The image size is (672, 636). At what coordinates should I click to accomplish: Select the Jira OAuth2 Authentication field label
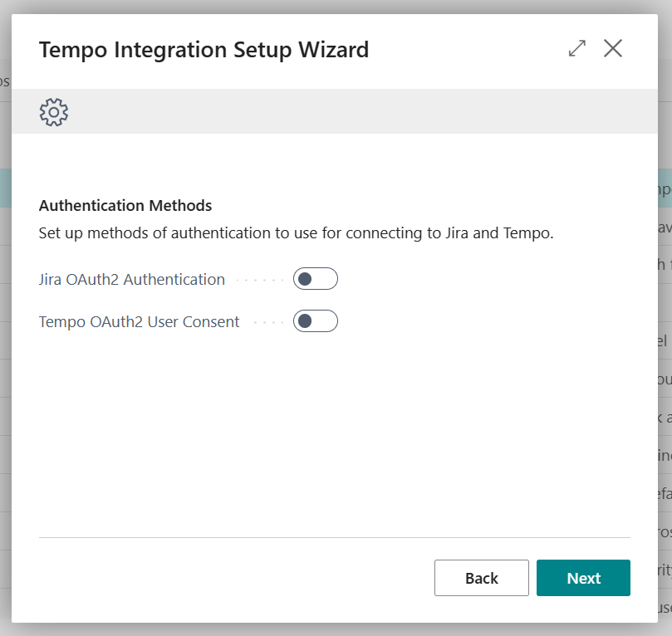coord(131,280)
